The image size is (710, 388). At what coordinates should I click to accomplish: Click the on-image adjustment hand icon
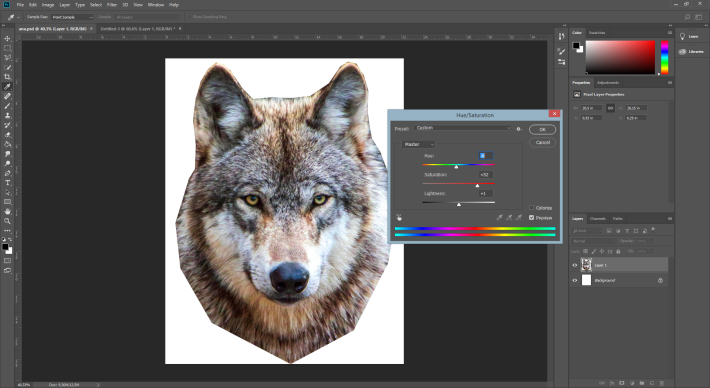click(399, 218)
